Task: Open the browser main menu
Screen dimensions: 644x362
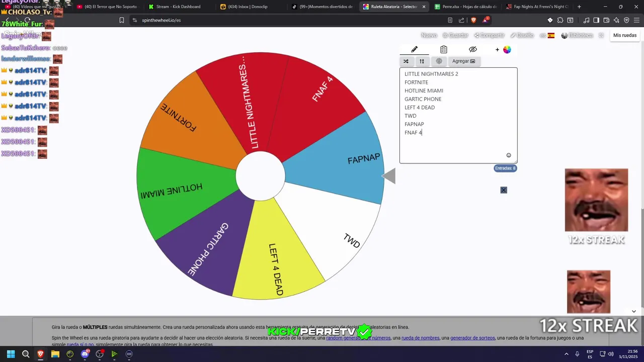Action: point(636,20)
